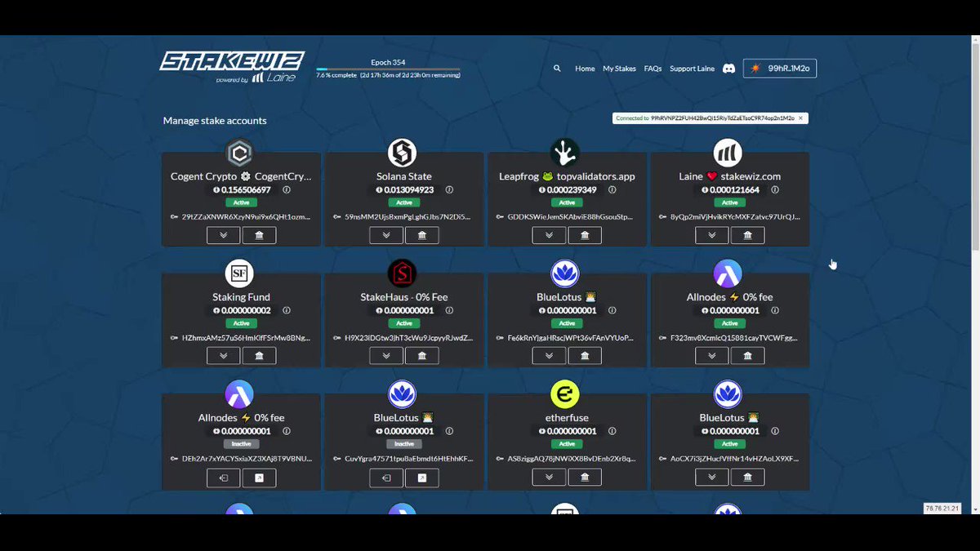The height and width of the screenshot is (551, 980).
Task: Click info icon beside 0.000239349 balance
Action: pyautogui.click(x=612, y=189)
